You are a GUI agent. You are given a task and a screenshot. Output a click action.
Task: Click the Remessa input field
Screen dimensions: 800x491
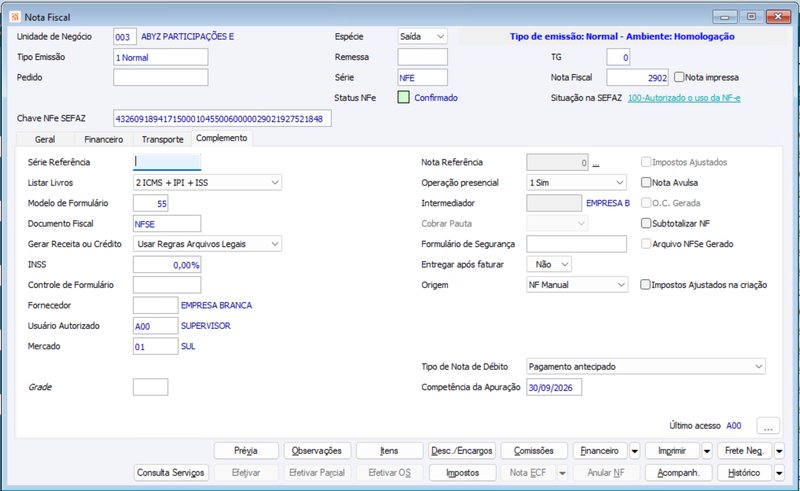click(x=422, y=57)
